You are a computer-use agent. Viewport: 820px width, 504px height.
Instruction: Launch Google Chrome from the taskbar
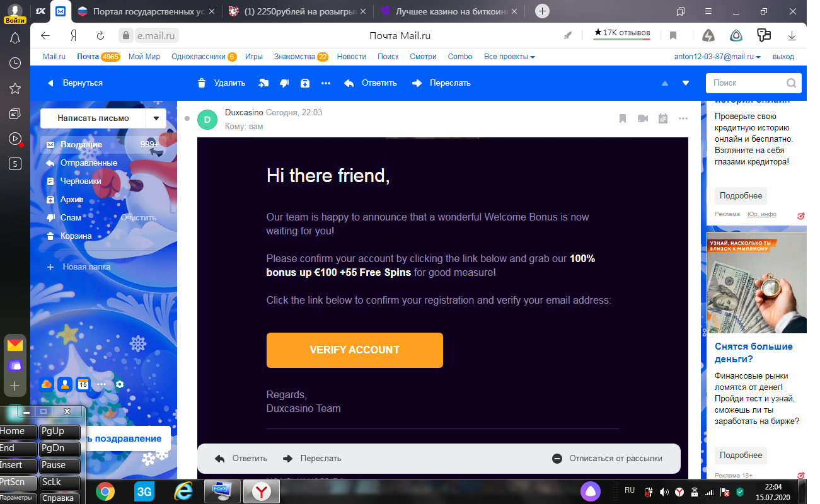(x=105, y=491)
